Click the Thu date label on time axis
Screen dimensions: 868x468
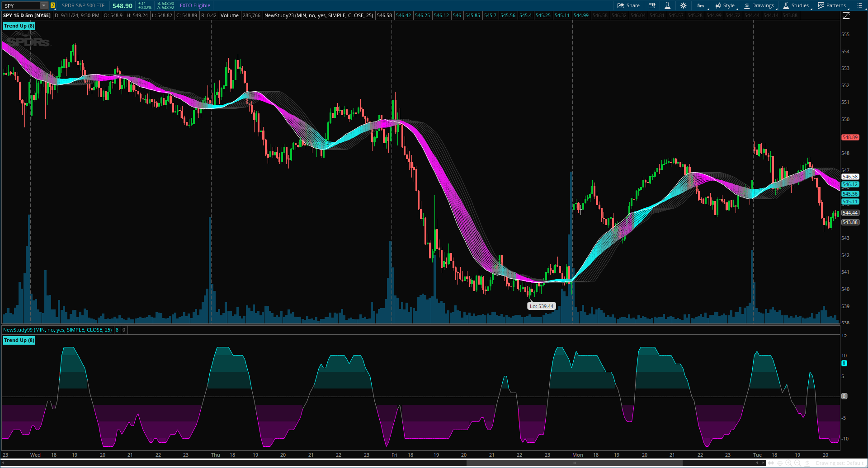pos(216,455)
